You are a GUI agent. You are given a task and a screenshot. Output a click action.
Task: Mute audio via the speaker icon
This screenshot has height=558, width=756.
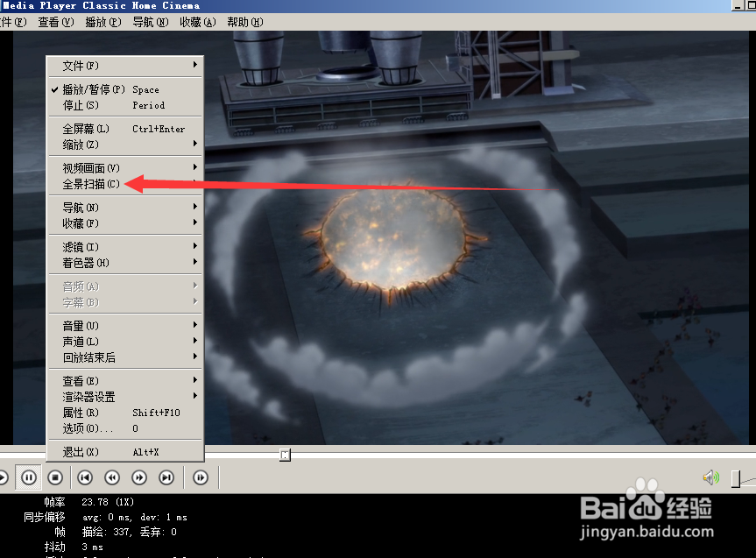click(710, 478)
